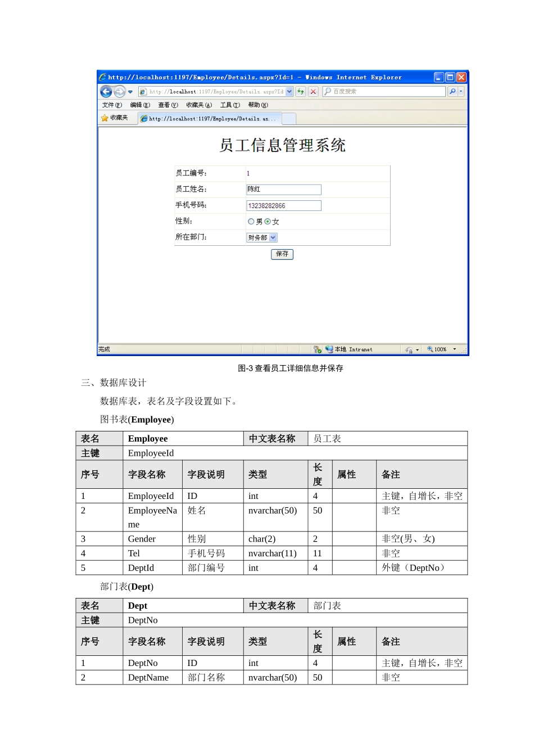Click inside the 手机号码 phone number field
This screenshot has width=534, height=756.
[x=284, y=205]
